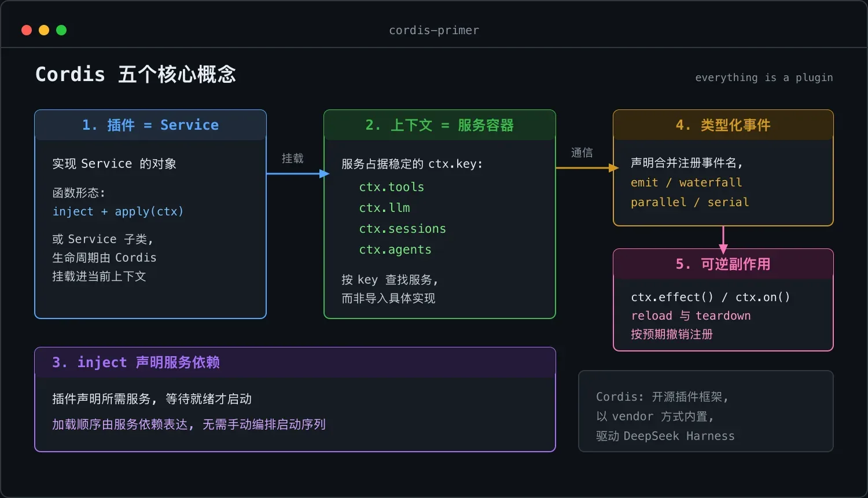
Task: Click the '通信' arrow label
Action: coord(582,152)
